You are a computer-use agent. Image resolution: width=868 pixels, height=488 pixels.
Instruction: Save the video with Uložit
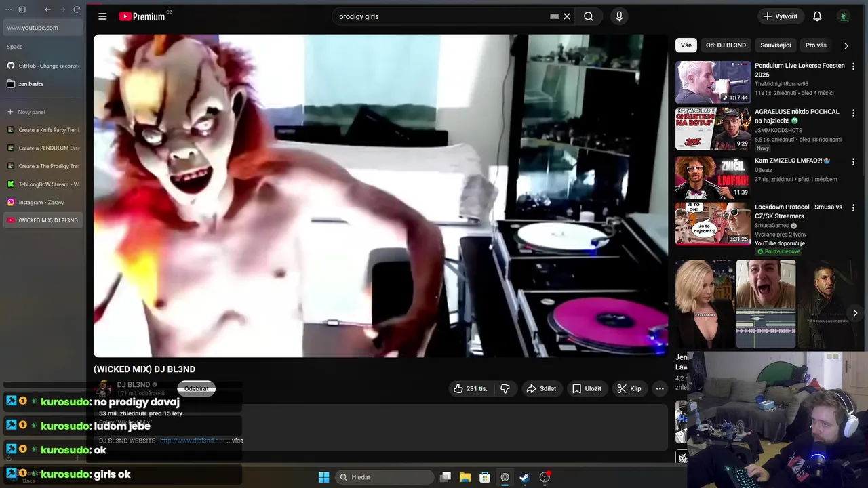pyautogui.click(x=587, y=388)
